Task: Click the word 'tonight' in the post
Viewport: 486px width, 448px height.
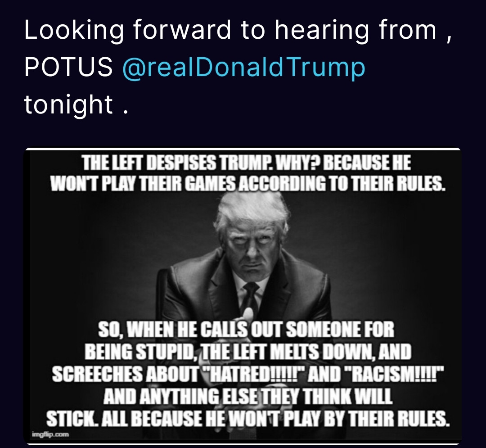Action: point(68,104)
